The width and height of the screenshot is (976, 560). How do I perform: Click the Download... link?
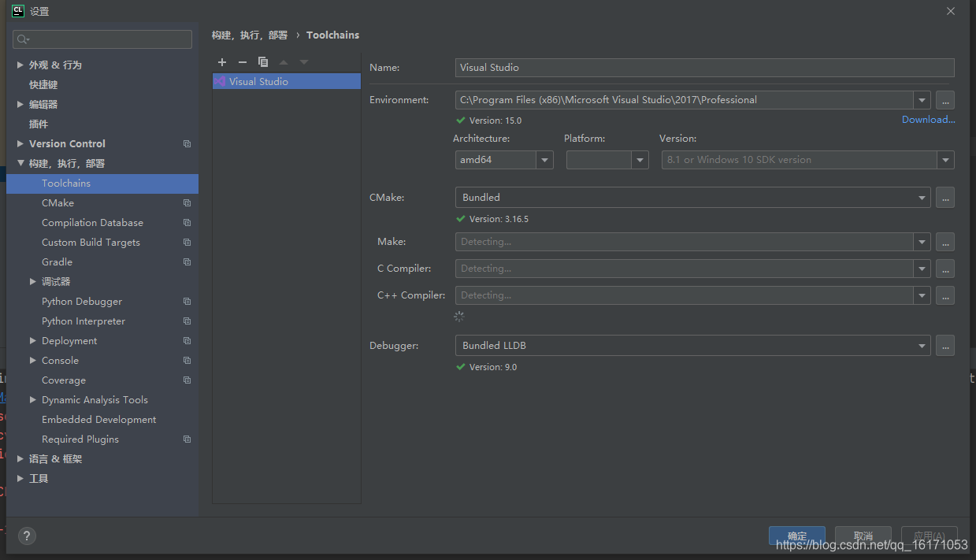(x=928, y=120)
